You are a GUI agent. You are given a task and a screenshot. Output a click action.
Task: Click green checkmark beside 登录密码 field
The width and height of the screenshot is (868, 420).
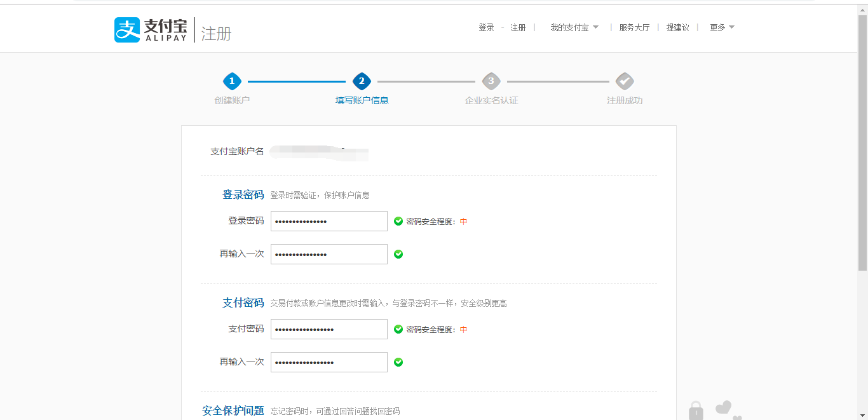click(398, 221)
